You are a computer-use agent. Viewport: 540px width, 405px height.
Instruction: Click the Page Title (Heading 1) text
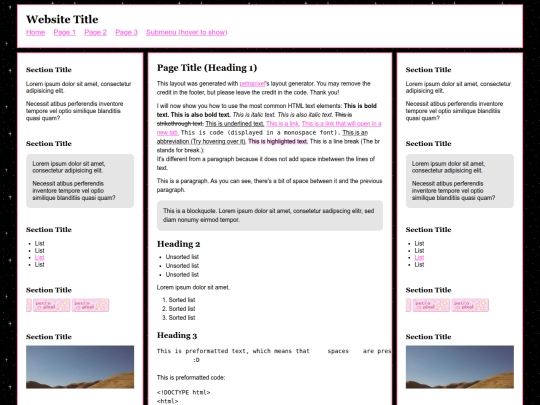[x=207, y=68]
